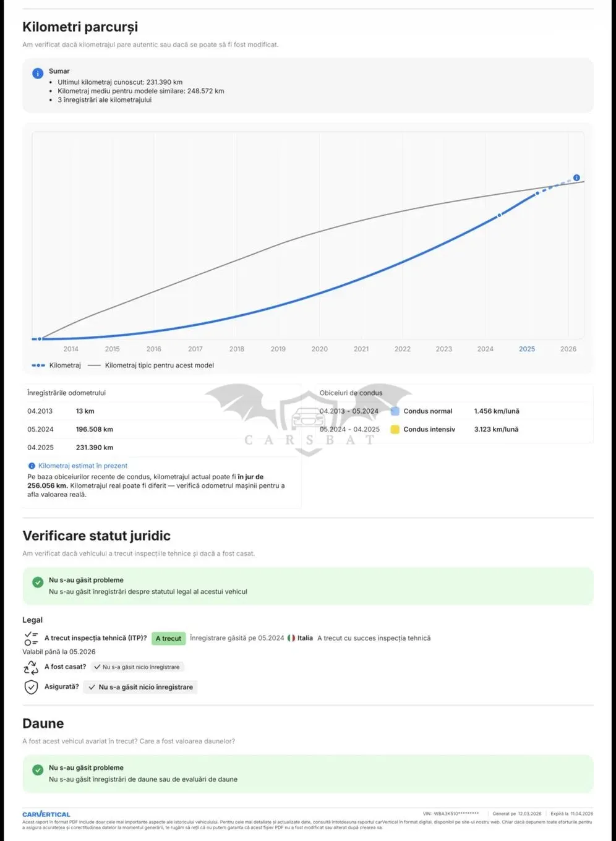
Task: Click the ITP checklist icon
Action: (x=31, y=639)
